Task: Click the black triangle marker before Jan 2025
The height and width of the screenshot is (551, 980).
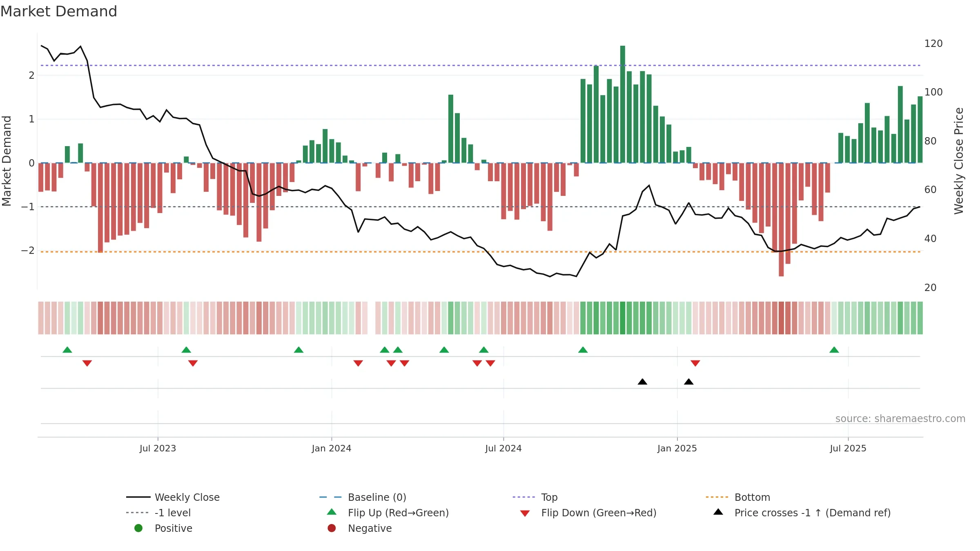Action: coord(642,382)
